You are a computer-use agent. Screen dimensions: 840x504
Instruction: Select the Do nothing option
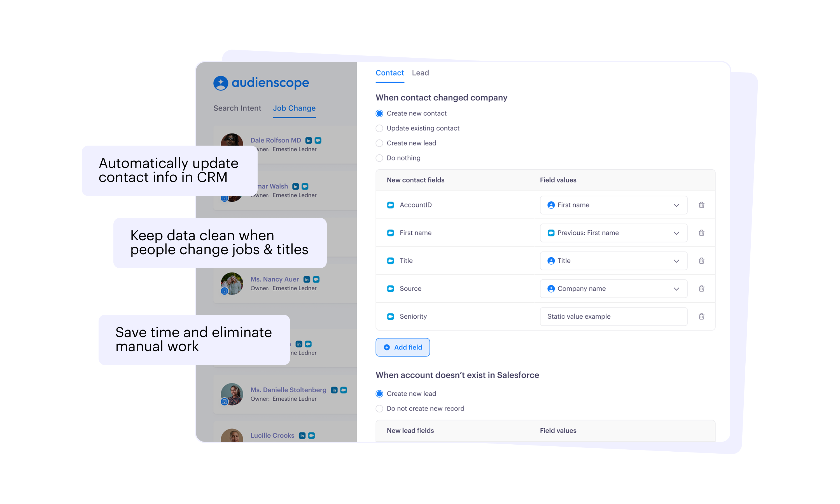click(x=379, y=158)
